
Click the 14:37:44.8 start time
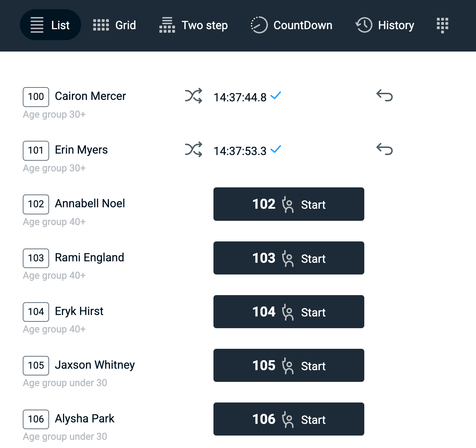240,97
